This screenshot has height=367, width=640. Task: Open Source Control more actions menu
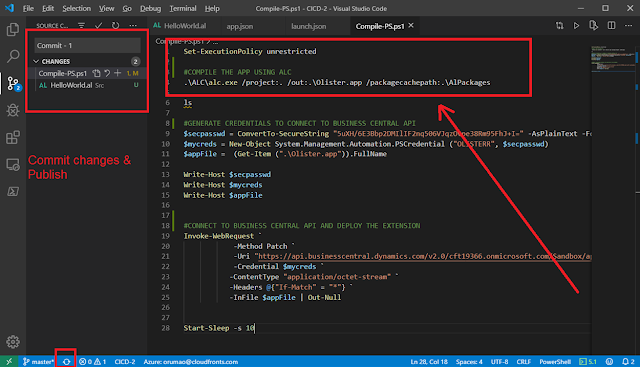[x=133, y=25]
